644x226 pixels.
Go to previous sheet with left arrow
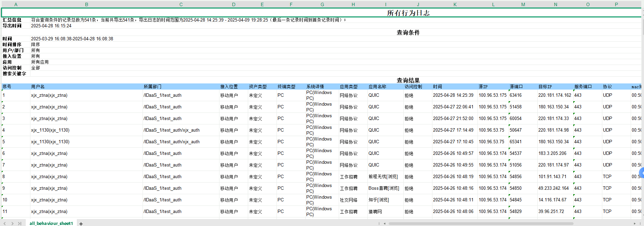click(x=5, y=224)
